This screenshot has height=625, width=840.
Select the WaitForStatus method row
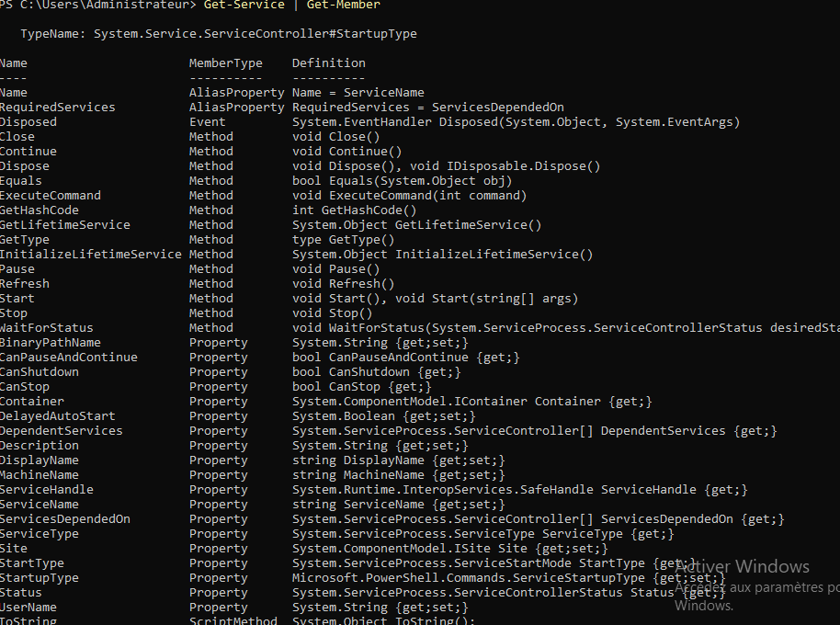click(47, 327)
